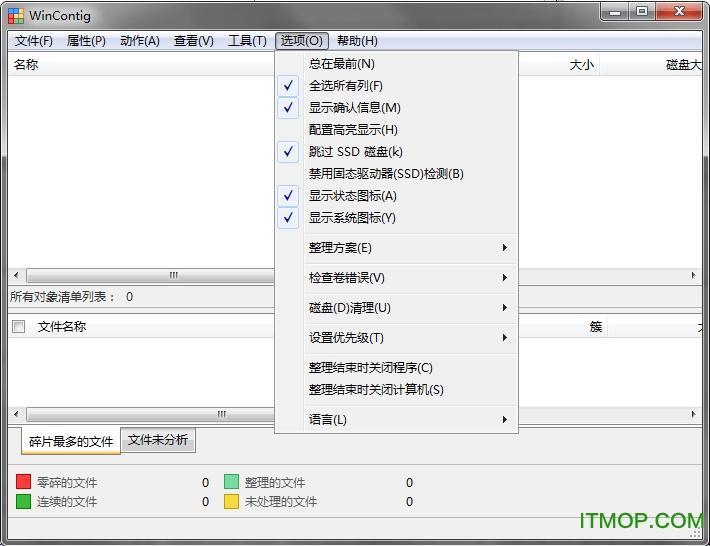Screen dimensions: 710x546
Task: Click the yellow 未处理的文件 swatch
Action: point(231,502)
